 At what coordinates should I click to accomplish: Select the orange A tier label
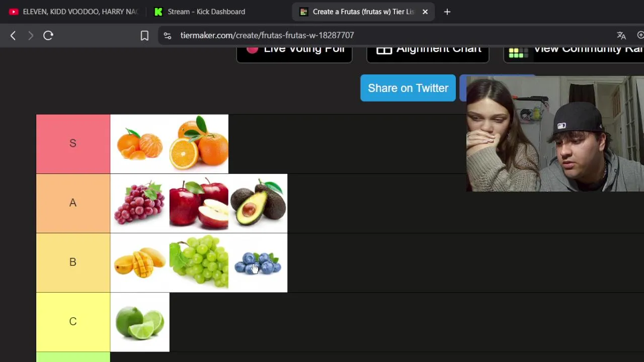73,203
